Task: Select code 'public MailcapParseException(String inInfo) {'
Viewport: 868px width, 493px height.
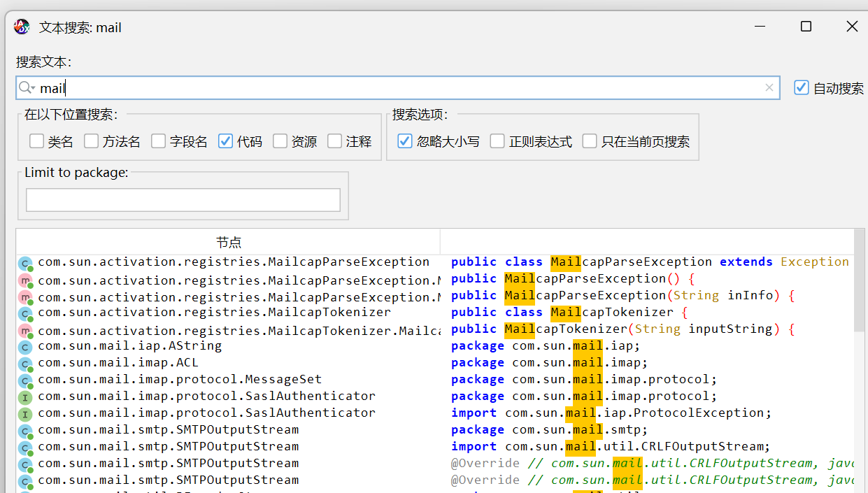Action: (622, 295)
